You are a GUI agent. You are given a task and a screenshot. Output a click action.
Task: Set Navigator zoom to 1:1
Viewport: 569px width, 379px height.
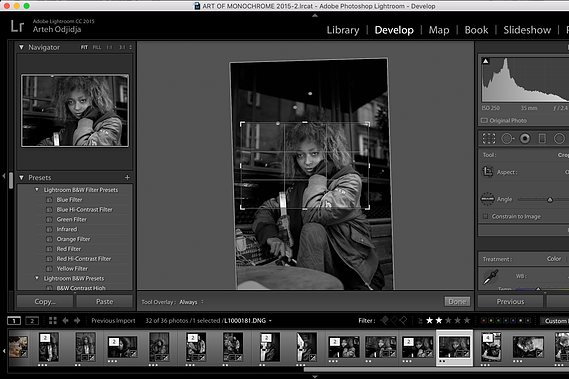coord(110,47)
